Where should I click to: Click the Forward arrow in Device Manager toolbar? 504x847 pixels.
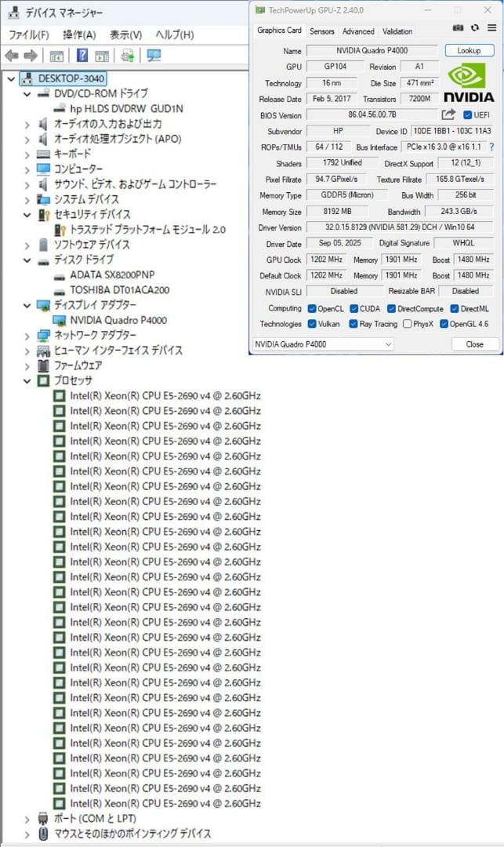coord(31,55)
